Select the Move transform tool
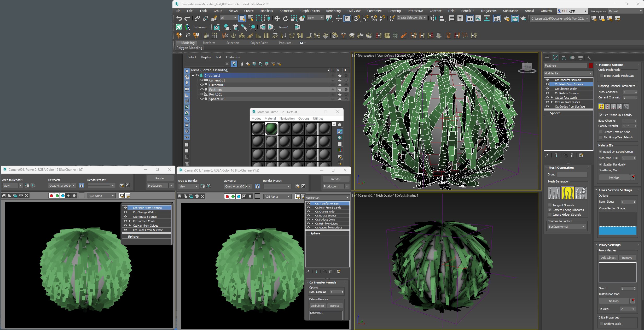644x330 pixels. 277,18
